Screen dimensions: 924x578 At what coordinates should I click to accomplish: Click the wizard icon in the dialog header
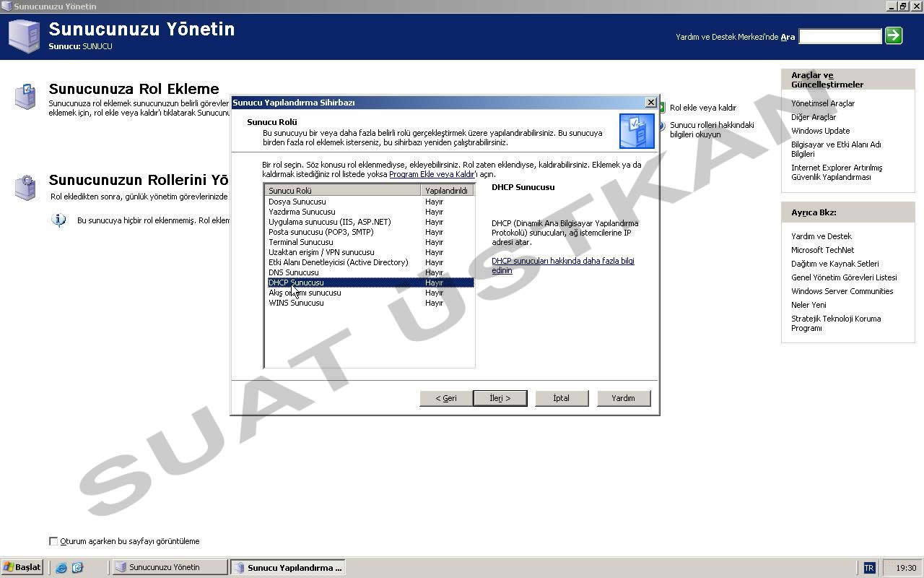(x=637, y=131)
